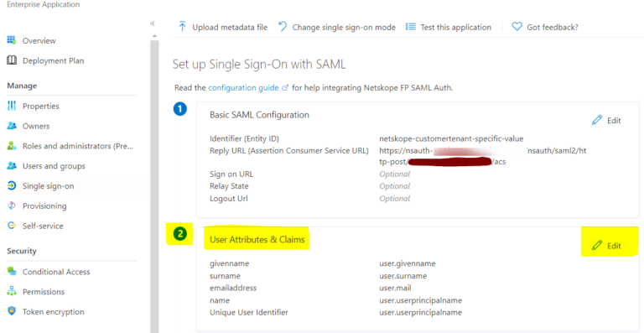The height and width of the screenshot is (333, 644).
Task: Click the pencil icon for Basic SAML Configuration
Action: point(597,120)
